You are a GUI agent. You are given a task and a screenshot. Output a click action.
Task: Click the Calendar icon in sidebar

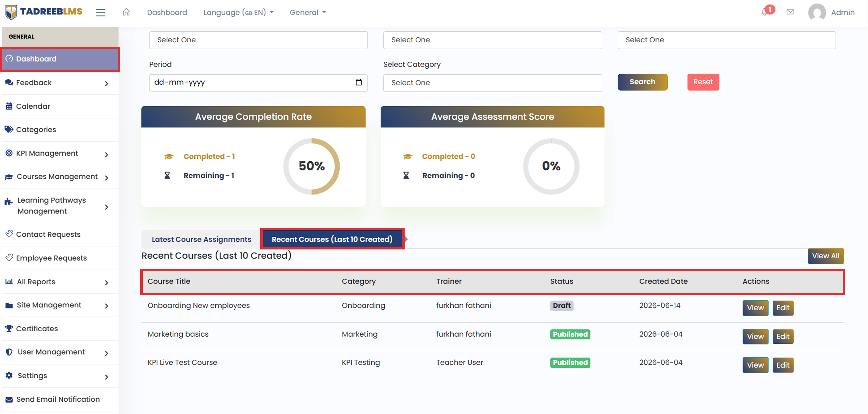coord(9,106)
